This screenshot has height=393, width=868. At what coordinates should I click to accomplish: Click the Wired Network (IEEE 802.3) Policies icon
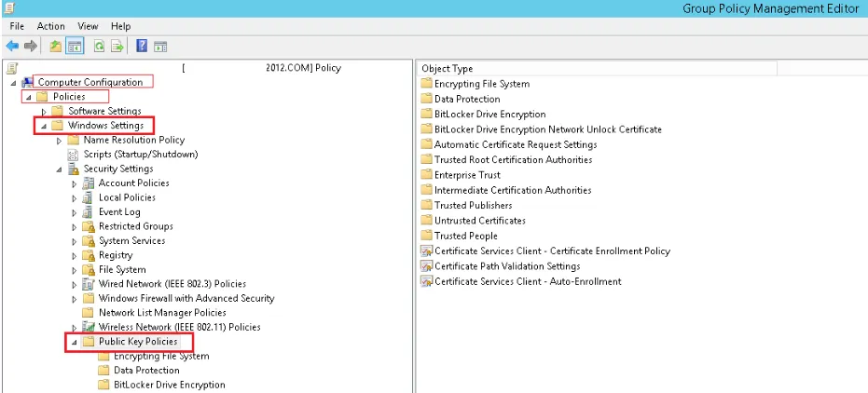pos(88,283)
